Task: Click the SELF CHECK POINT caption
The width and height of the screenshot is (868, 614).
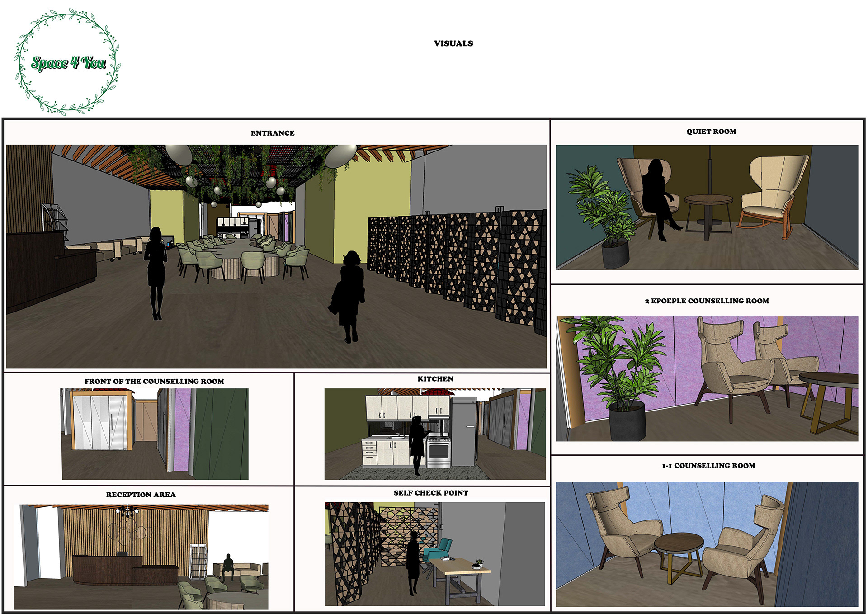Action: [x=431, y=493]
